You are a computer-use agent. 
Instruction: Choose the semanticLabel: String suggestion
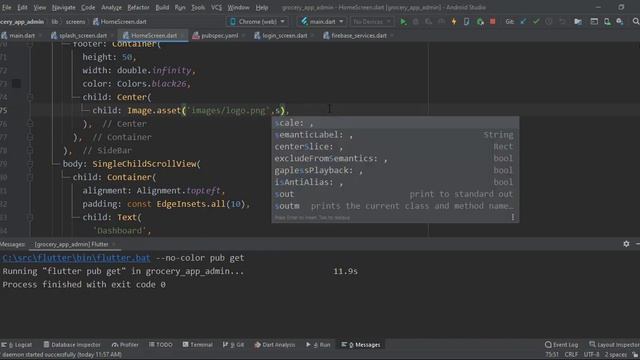pos(396,135)
